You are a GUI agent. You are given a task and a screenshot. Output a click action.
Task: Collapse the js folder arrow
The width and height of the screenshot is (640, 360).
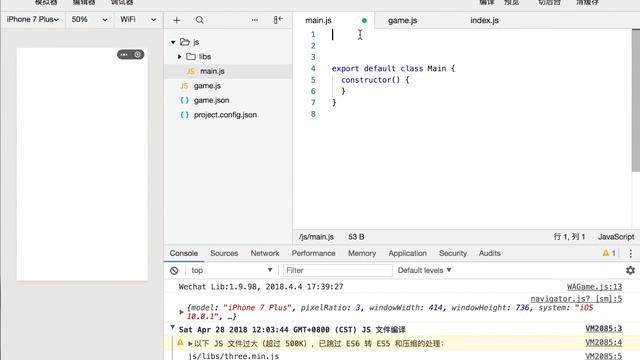pyautogui.click(x=173, y=42)
